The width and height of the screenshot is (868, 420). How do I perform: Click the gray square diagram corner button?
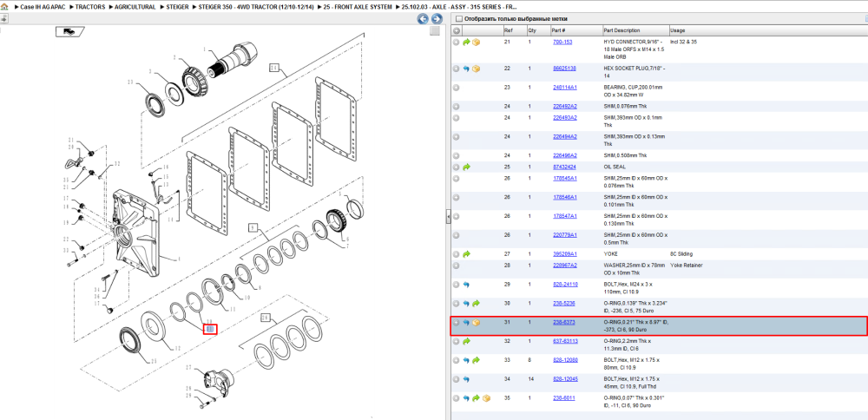(x=435, y=31)
